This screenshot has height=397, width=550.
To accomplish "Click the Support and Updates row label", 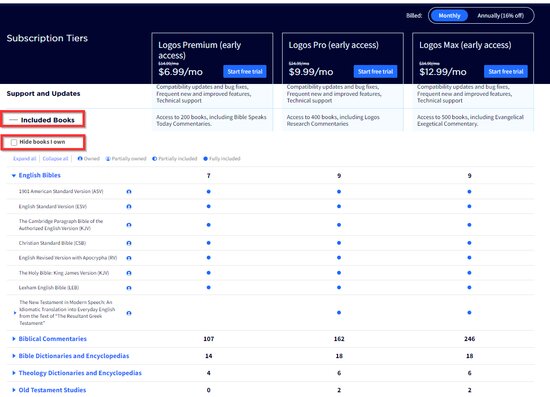I will (43, 94).
